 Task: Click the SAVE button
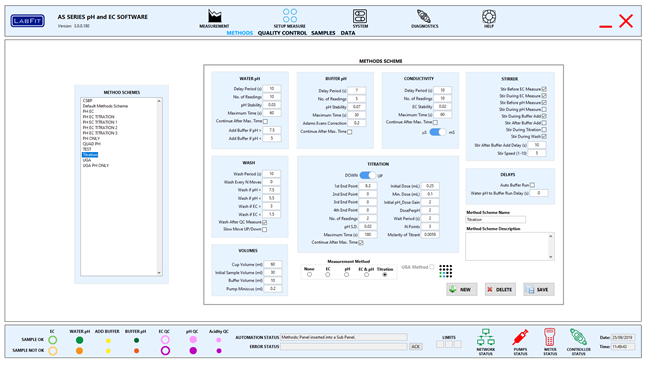(x=538, y=290)
